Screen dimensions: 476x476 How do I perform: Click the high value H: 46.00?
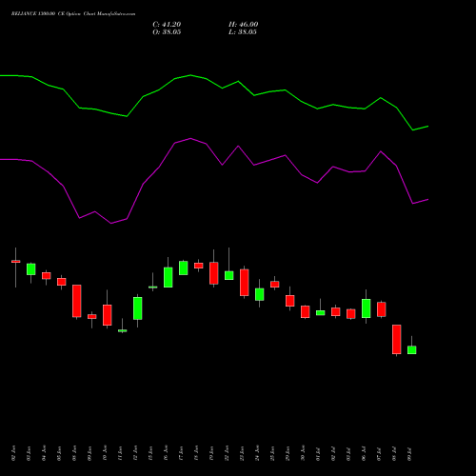[x=243, y=25]
